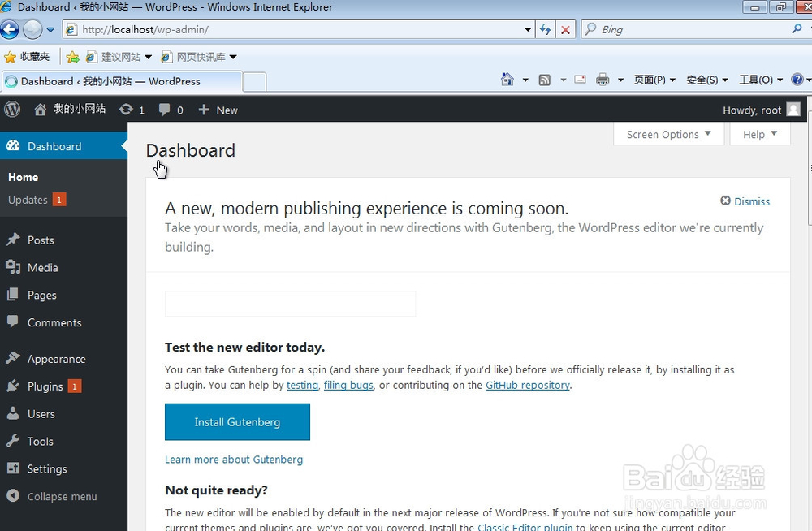Screen dimensions: 812x531
Task: Click the RSS feeds toolbar icon
Action: [544, 80]
